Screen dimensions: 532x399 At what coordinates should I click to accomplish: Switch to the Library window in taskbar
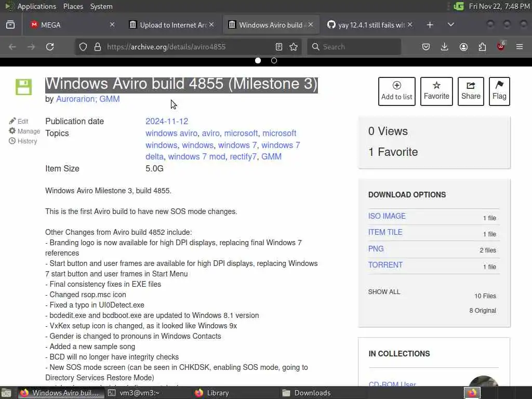tap(212, 393)
